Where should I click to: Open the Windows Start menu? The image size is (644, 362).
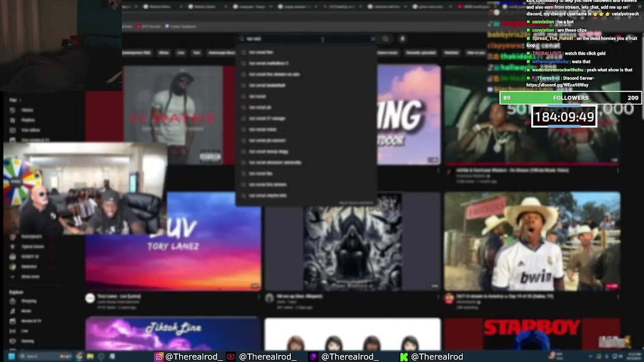(11, 356)
